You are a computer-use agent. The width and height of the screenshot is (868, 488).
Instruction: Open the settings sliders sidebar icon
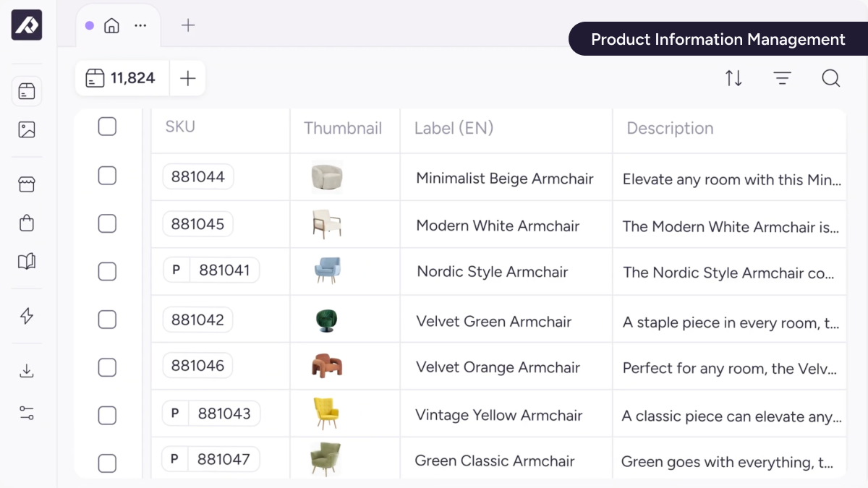[x=27, y=414]
